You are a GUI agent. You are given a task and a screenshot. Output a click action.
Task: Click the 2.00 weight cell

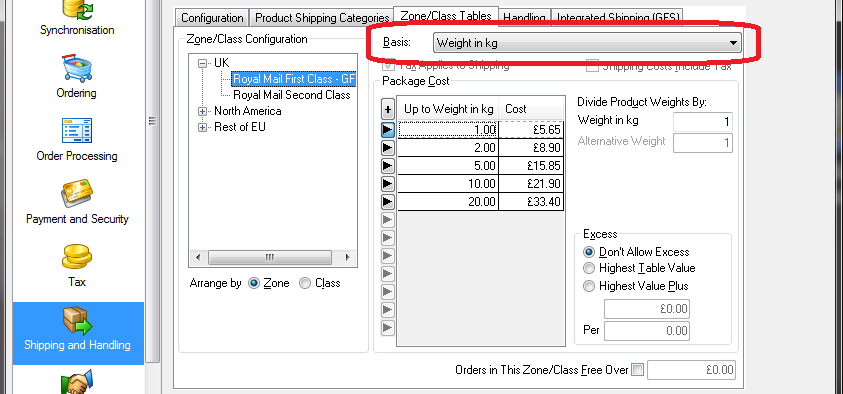[448, 148]
